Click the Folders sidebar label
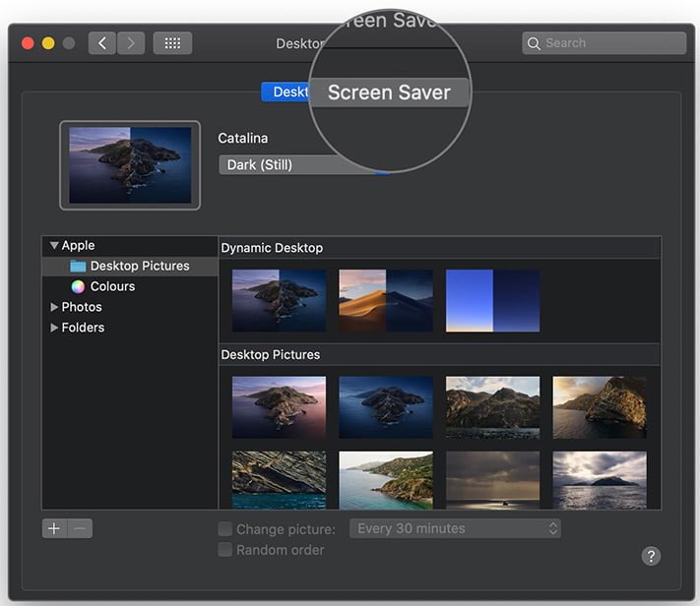700x606 pixels. coord(83,328)
